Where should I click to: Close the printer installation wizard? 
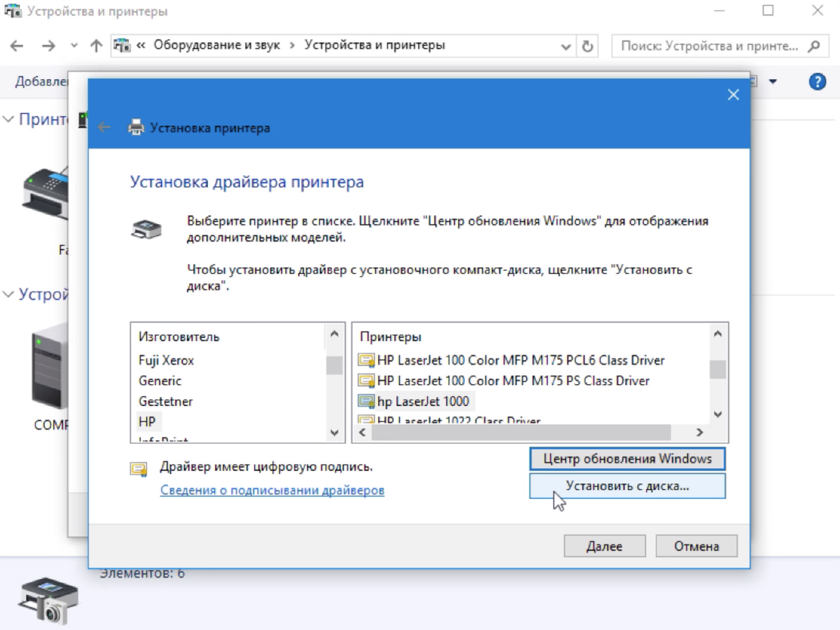[x=733, y=95]
